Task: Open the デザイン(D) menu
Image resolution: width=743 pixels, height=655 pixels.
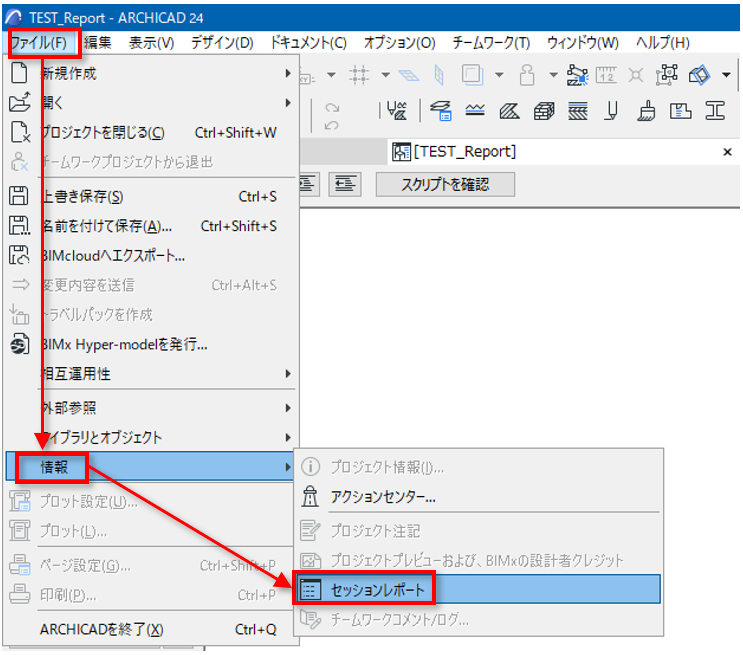Action: (x=222, y=43)
